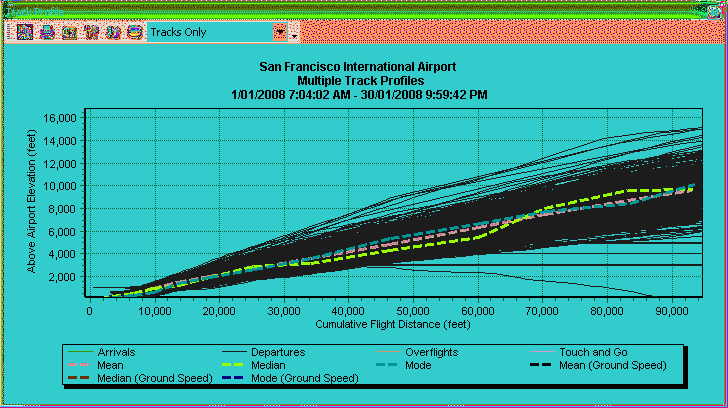The width and height of the screenshot is (728, 408).
Task: Click the toolbar icon right of the printer
Action: 69,32
